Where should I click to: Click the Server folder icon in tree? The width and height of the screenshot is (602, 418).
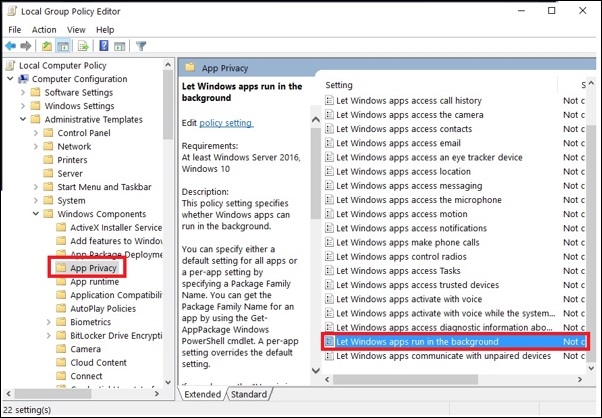(x=48, y=173)
